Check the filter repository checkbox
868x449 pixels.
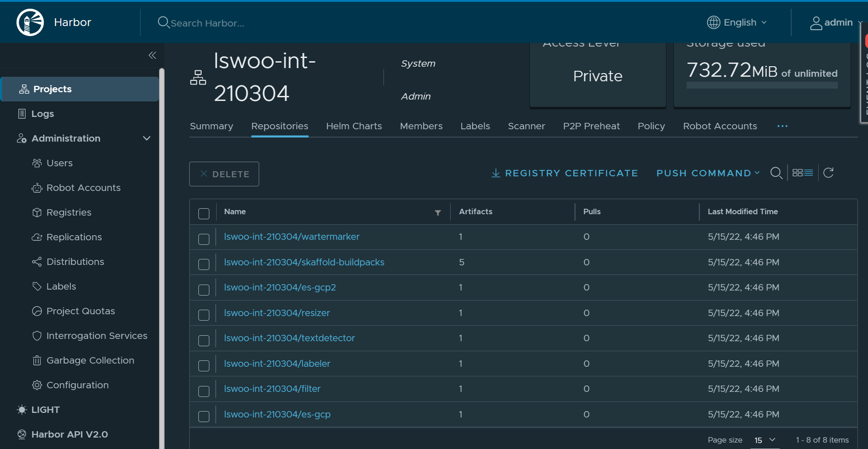[204, 391]
